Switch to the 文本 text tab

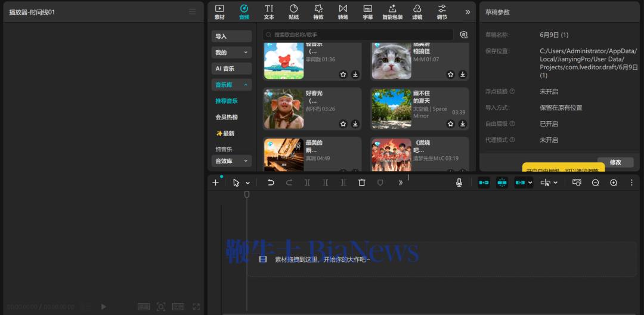coord(269,12)
